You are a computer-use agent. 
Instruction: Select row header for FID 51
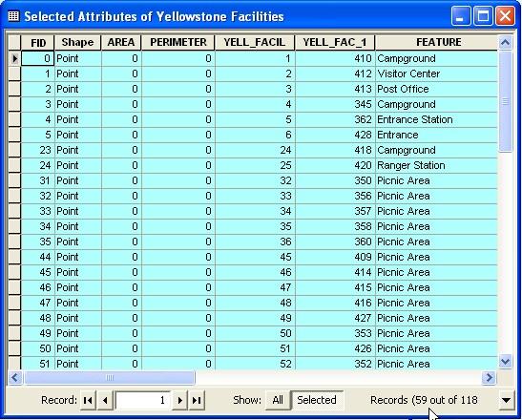tap(14, 363)
